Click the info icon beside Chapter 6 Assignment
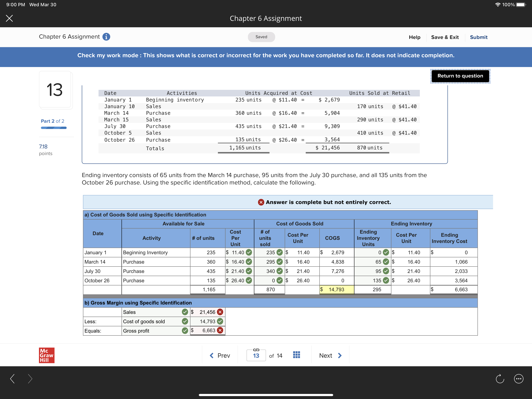The width and height of the screenshot is (532, 399). pos(106,37)
